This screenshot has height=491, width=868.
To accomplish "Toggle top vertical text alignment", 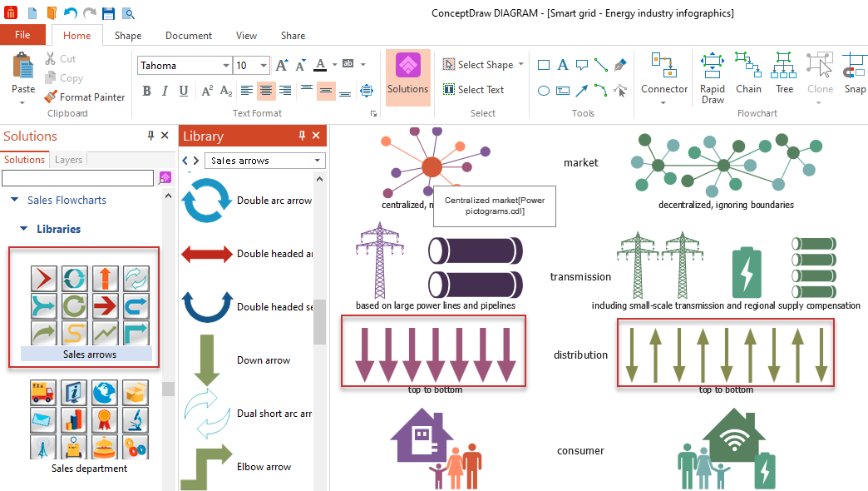I will pos(307,88).
